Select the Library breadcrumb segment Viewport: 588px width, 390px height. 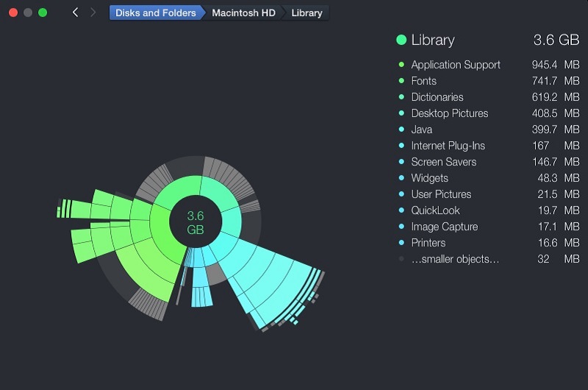click(306, 13)
